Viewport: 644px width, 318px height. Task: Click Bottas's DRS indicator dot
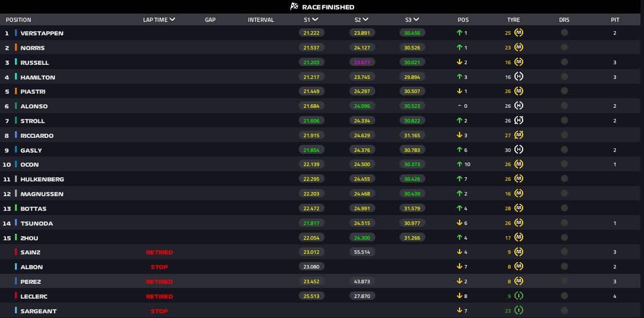[564, 208]
